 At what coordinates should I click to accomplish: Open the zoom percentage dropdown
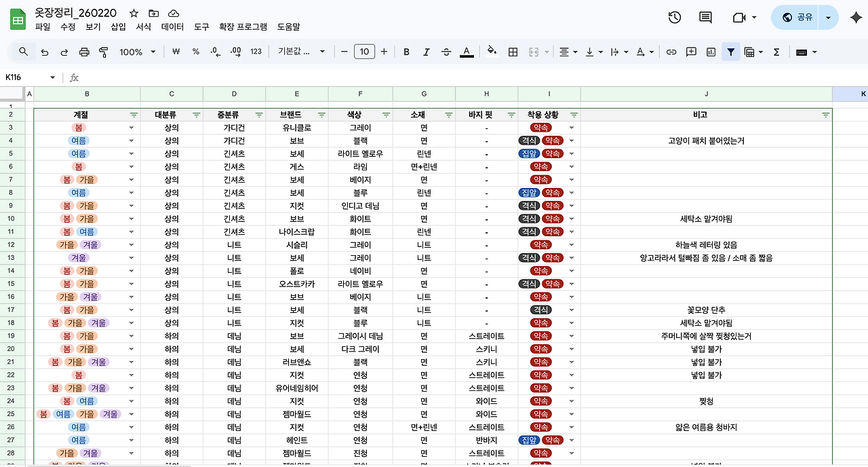138,52
